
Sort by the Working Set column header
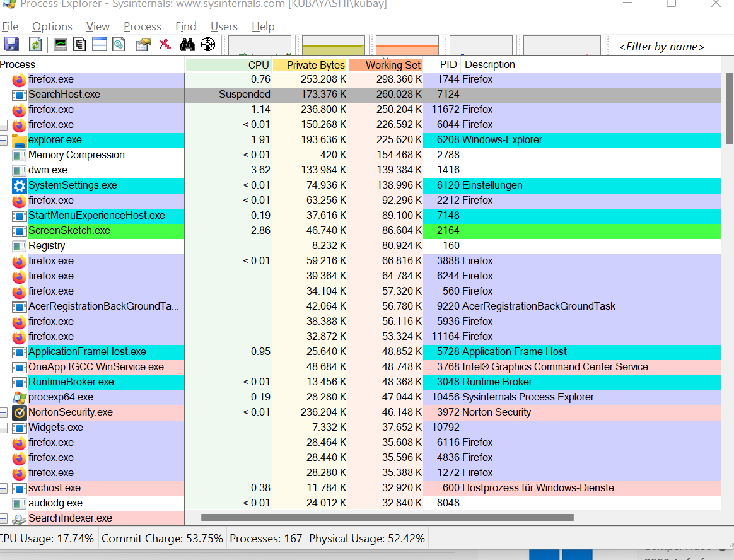386,65
